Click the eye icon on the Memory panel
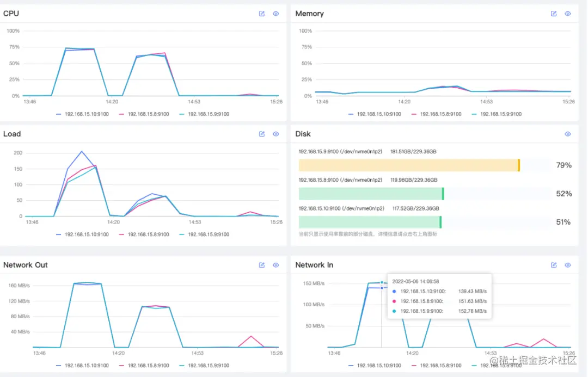The height and width of the screenshot is (377, 588). [568, 14]
